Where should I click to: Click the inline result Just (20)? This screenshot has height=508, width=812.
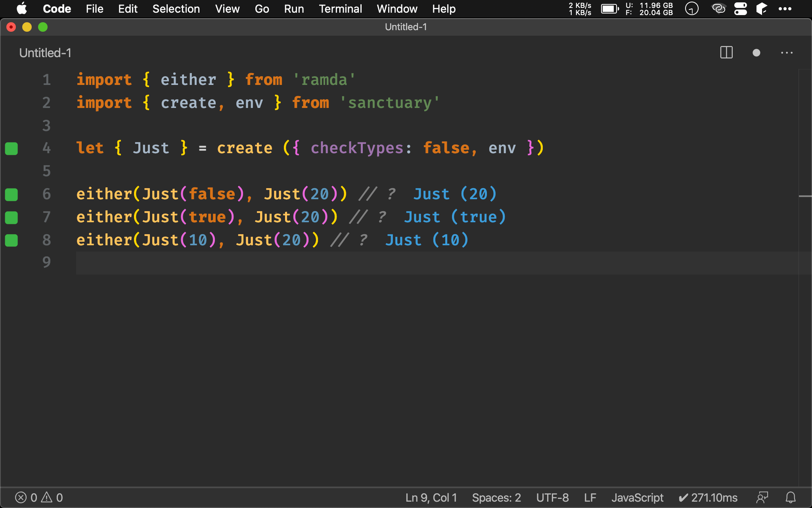[x=455, y=194]
